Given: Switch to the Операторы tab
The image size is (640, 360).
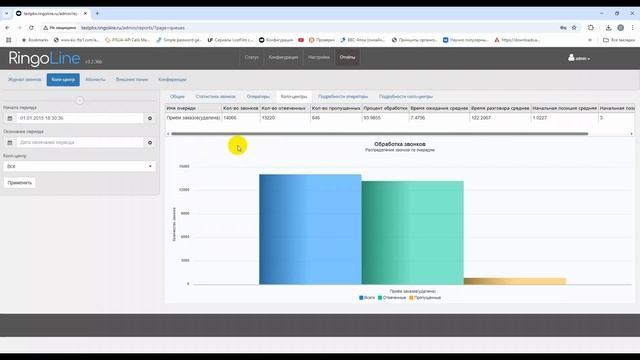Looking at the screenshot, I should 258,97.
